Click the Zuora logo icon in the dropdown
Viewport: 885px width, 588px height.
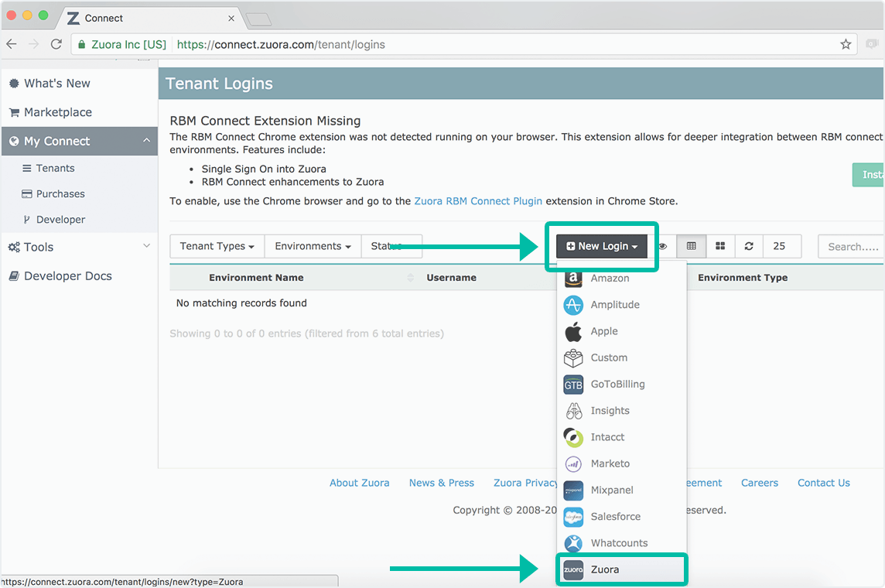pos(573,570)
